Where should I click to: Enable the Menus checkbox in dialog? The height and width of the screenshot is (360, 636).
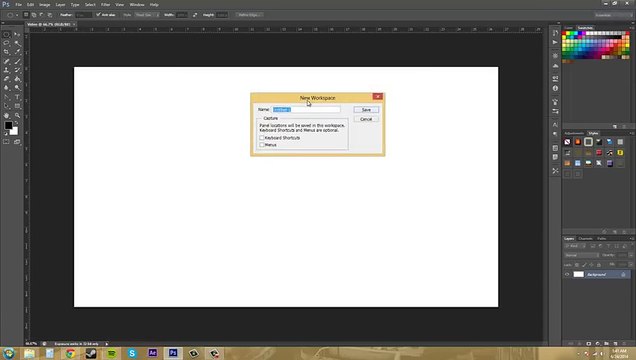tap(262, 145)
